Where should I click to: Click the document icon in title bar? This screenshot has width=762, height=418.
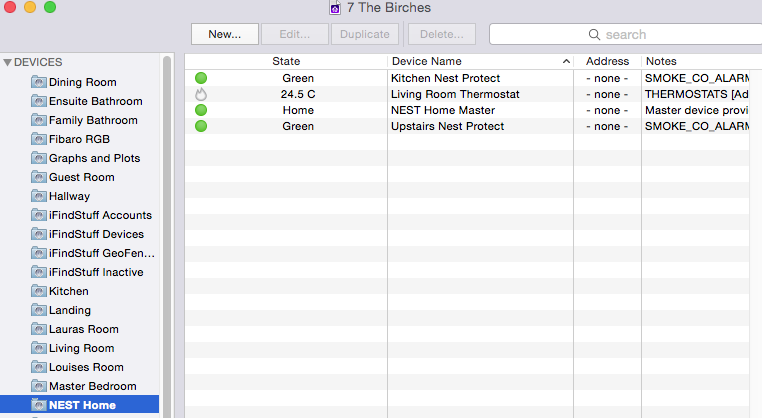[335, 7]
